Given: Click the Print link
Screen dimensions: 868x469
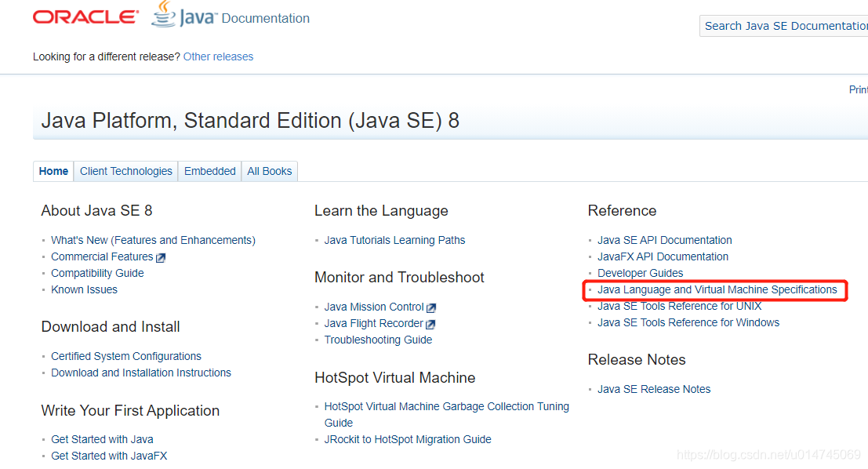Looking at the screenshot, I should (x=858, y=89).
